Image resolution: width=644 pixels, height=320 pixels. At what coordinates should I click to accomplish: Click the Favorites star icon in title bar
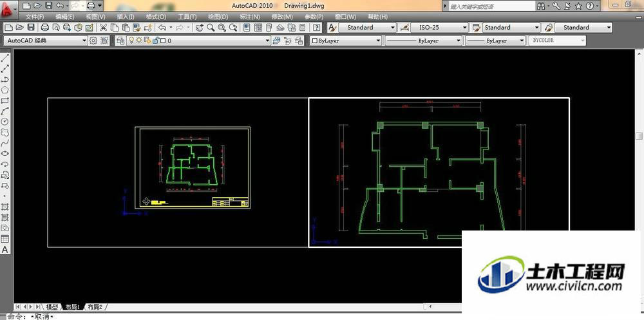(x=578, y=6)
